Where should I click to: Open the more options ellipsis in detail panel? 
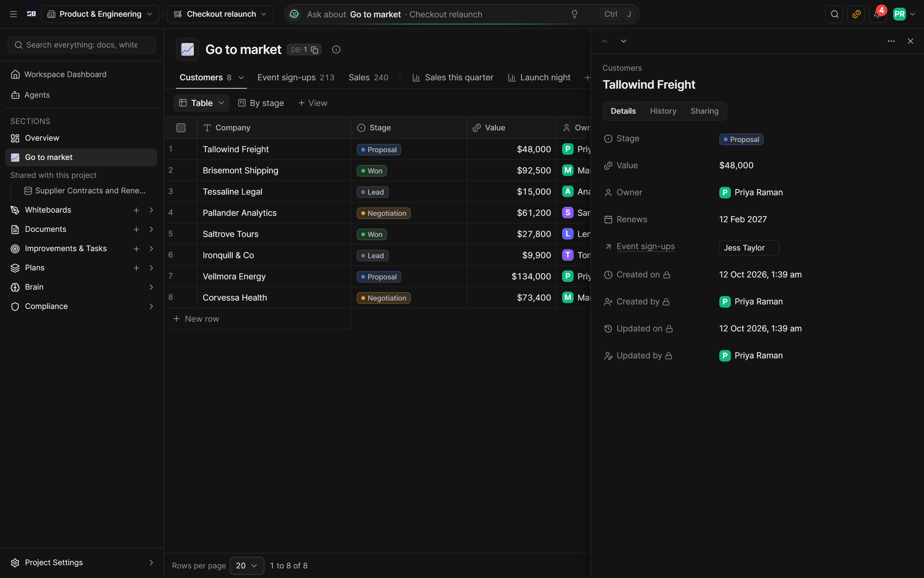tap(891, 41)
